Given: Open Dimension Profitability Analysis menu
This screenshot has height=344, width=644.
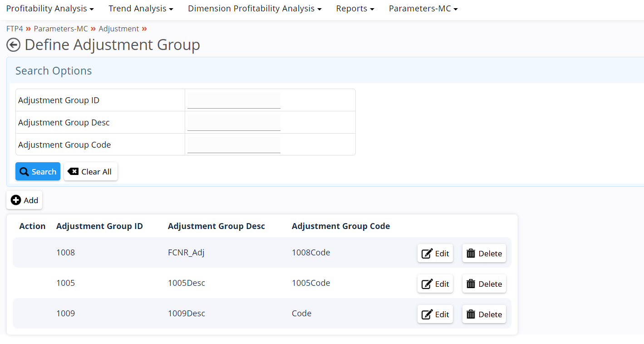Looking at the screenshot, I should click(255, 9).
